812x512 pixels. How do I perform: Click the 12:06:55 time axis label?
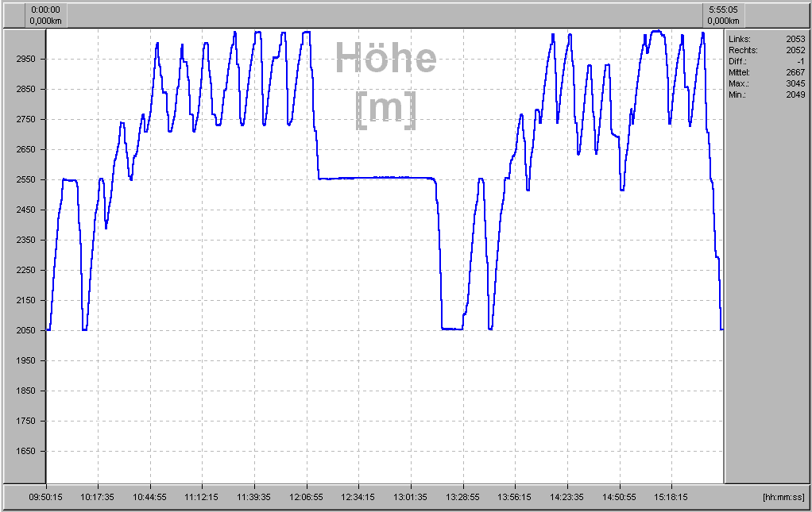(x=307, y=497)
